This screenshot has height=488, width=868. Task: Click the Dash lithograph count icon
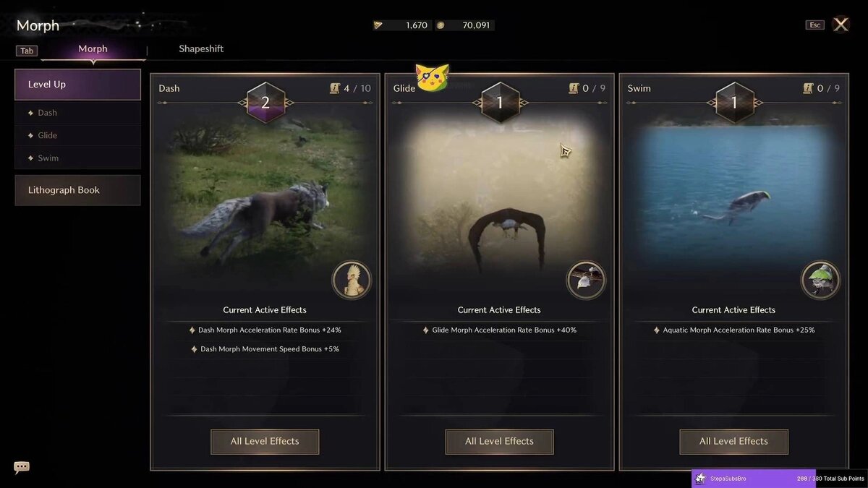(x=335, y=88)
